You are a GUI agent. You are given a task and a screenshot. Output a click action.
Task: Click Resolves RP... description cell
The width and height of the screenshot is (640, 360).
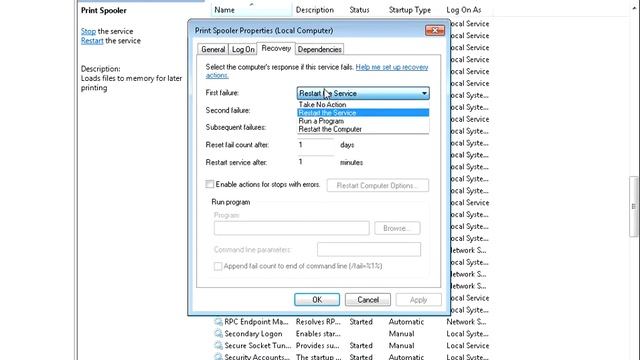[318, 322]
